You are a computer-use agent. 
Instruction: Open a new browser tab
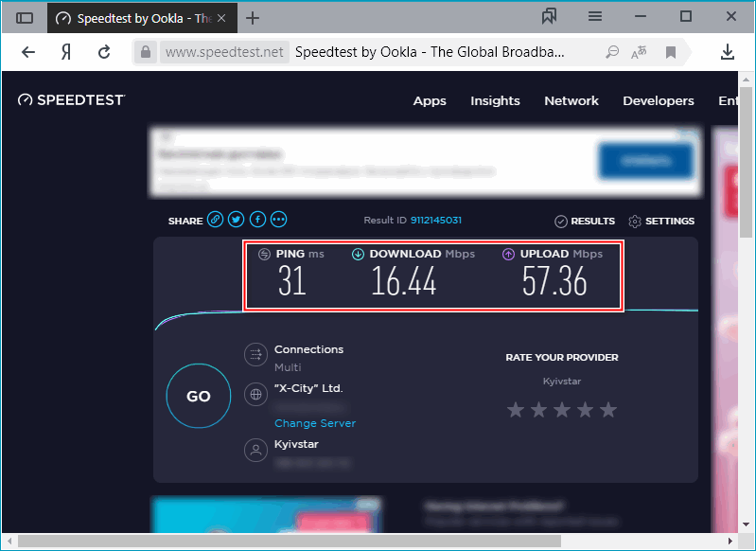(253, 18)
